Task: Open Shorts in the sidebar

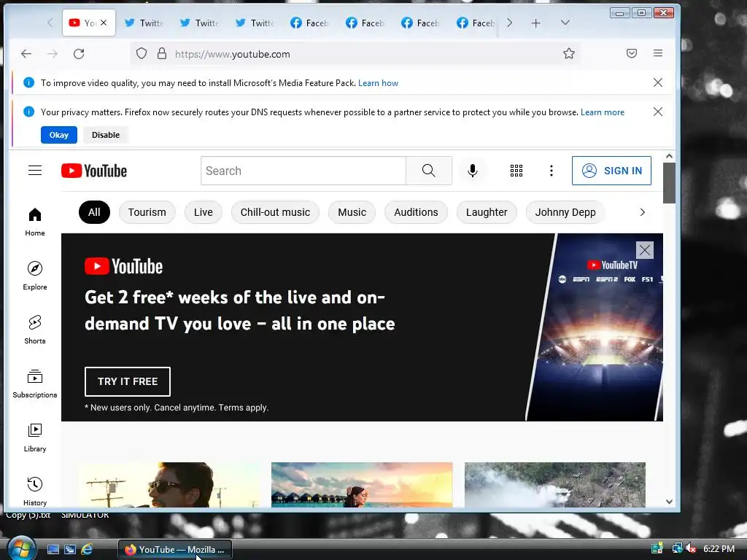Action: coord(35,330)
